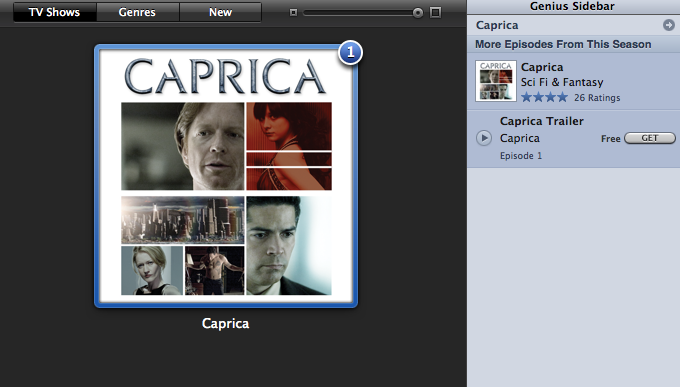Switch to the TV Shows tab
Viewport: 680px width, 387px height.
point(55,12)
